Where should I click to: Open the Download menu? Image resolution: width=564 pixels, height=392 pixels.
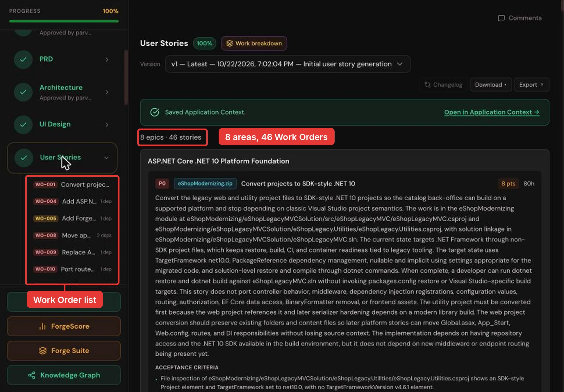tap(491, 85)
